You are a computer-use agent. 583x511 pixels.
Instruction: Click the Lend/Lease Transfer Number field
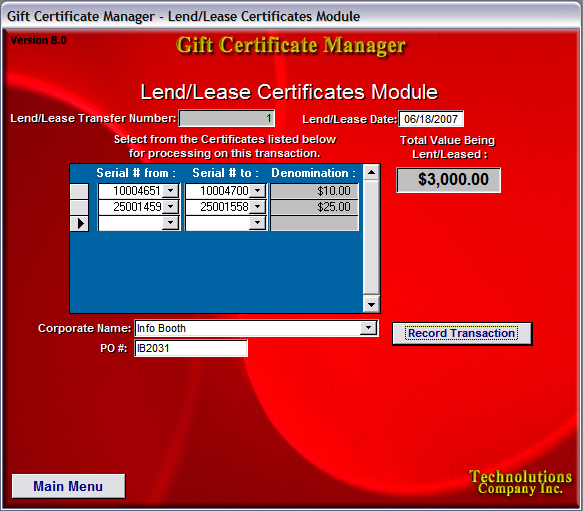point(227,118)
